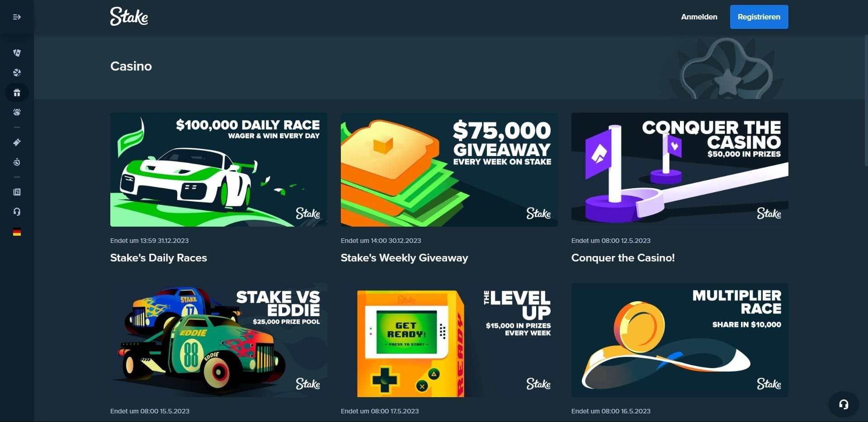Open Stake's Weekly Giveaway title link
The height and width of the screenshot is (422, 868).
[x=404, y=258]
